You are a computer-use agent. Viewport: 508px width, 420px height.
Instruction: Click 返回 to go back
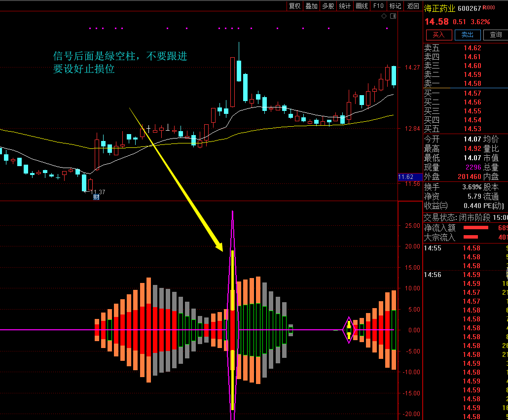[x=413, y=6]
